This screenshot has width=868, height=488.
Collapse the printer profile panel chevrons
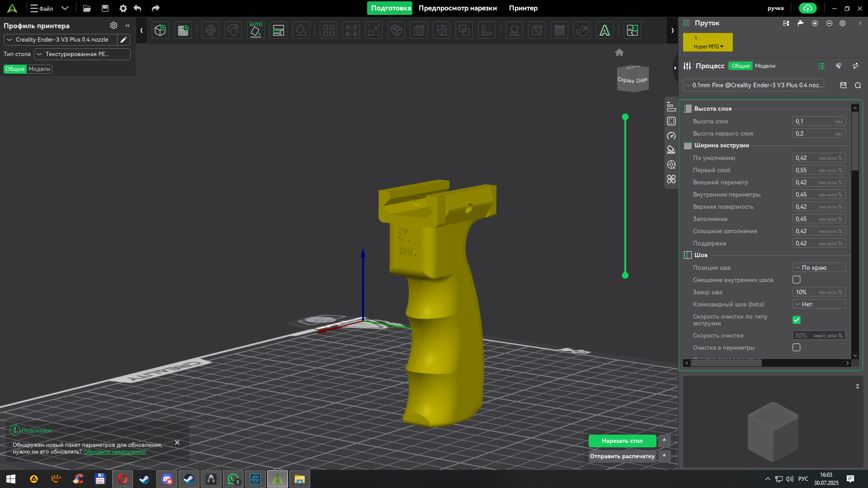pyautogui.click(x=128, y=26)
